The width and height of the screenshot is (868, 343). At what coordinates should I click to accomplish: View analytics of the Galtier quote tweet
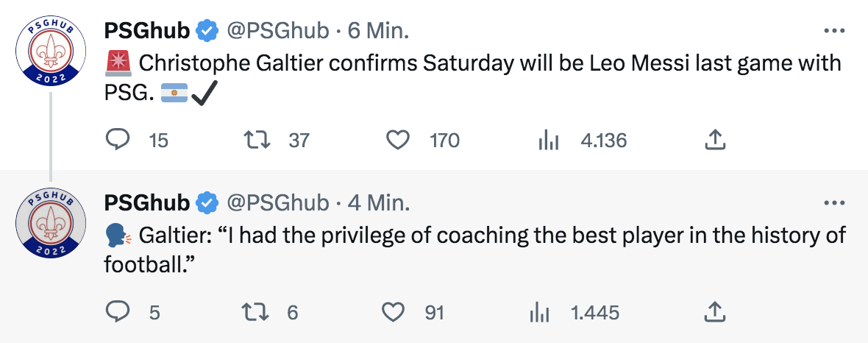click(x=539, y=312)
